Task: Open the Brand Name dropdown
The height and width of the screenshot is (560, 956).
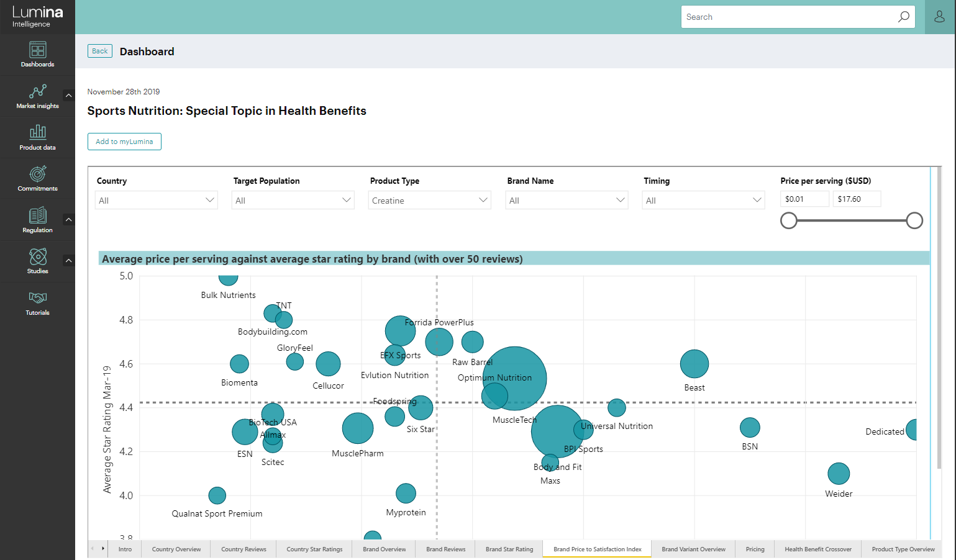Action: click(x=567, y=200)
